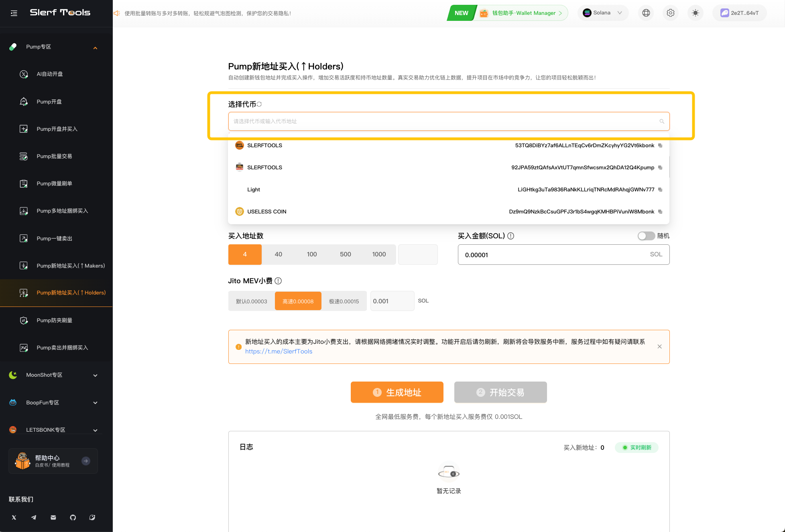Open Pump开盘并买入 menu item
Screen dimensions: 785x532
pyautogui.click(x=56, y=129)
